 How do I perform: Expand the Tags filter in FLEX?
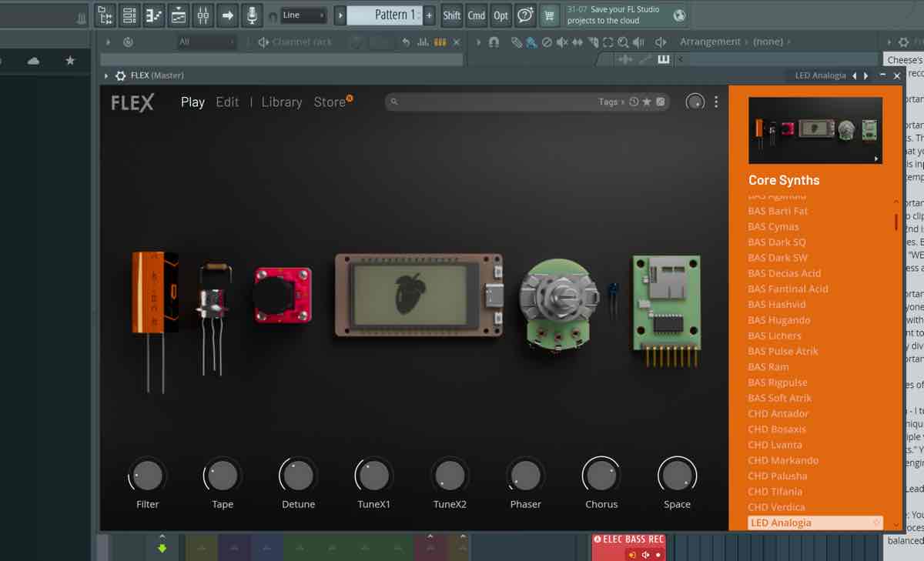(x=612, y=102)
